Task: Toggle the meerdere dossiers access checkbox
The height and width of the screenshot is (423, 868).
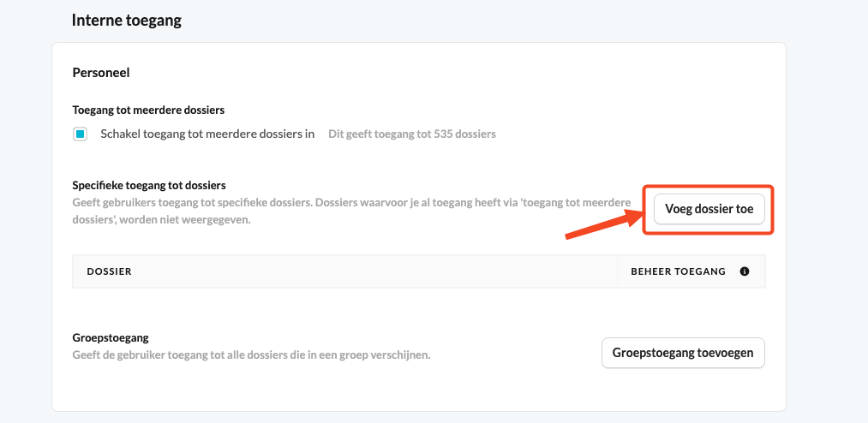Action: click(81, 134)
